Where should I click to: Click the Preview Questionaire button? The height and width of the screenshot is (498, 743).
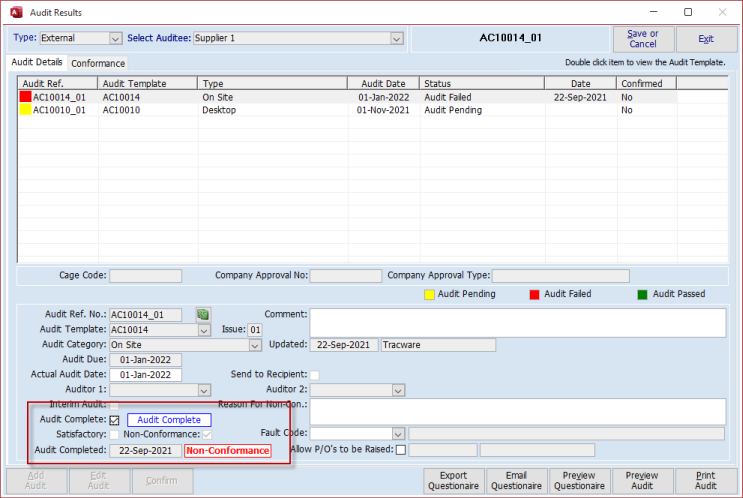580,480
